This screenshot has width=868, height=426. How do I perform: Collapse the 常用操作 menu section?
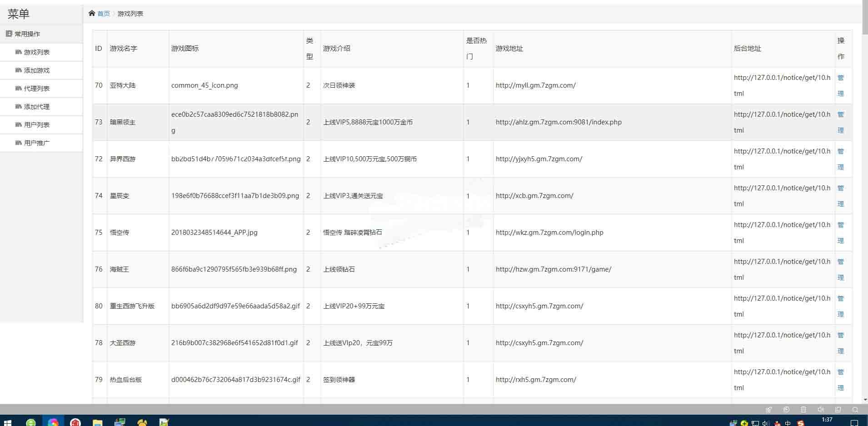(27, 34)
